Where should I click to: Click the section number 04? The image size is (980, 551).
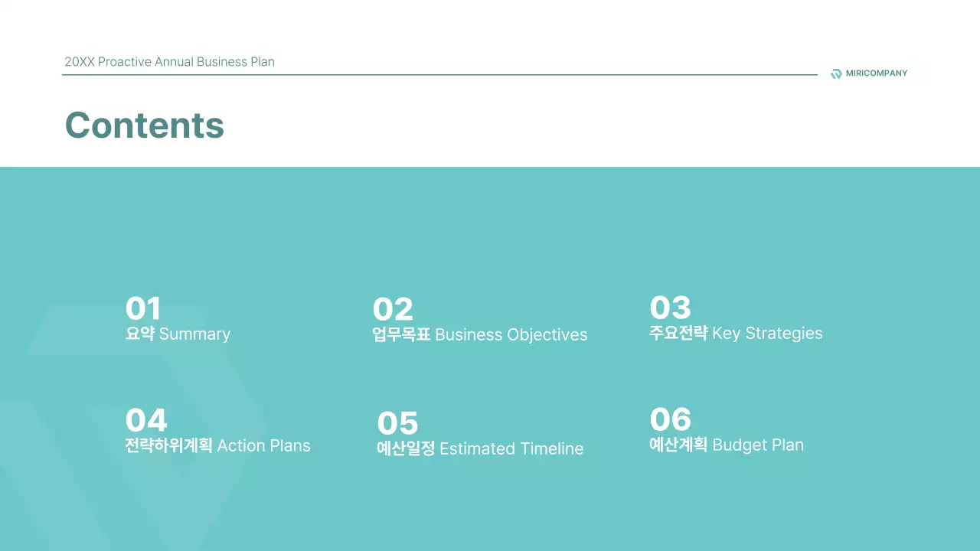click(145, 420)
